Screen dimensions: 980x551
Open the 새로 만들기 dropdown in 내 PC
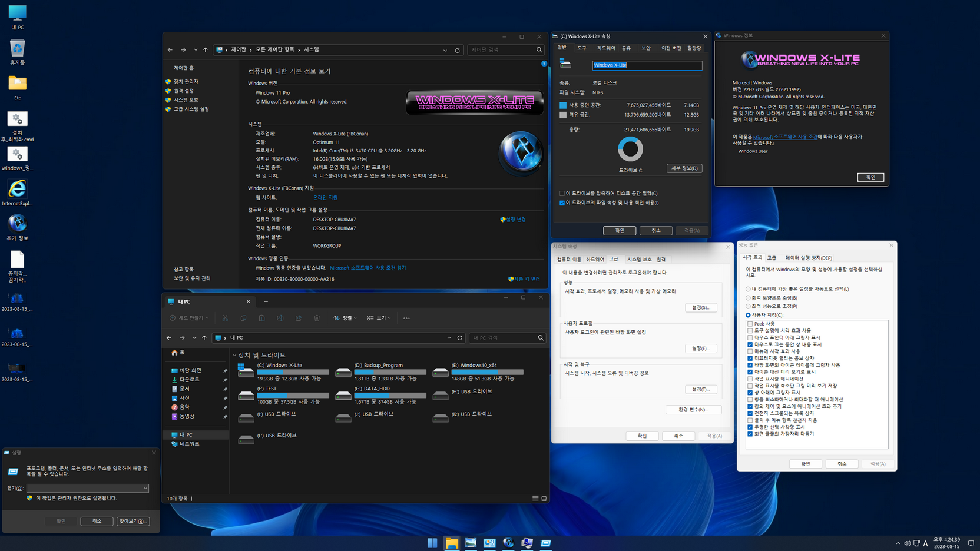[189, 318]
